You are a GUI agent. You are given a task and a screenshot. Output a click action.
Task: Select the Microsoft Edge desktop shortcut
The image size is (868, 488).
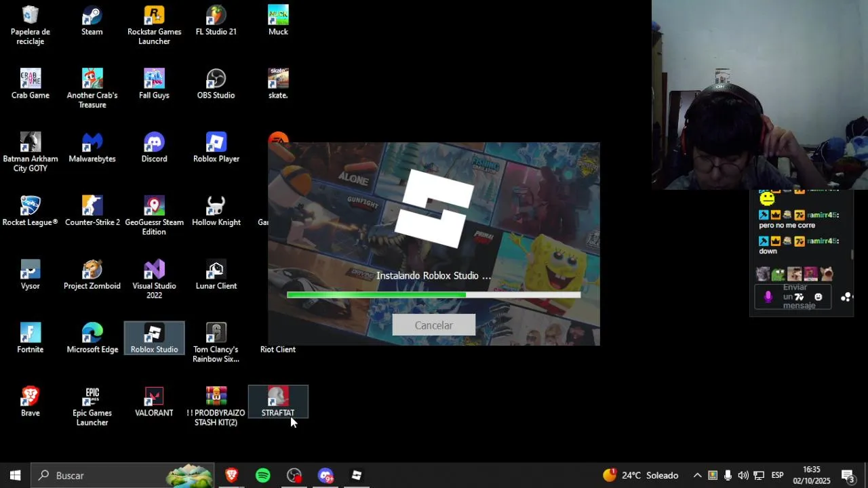pyautogui.click(x=92, y=338)
